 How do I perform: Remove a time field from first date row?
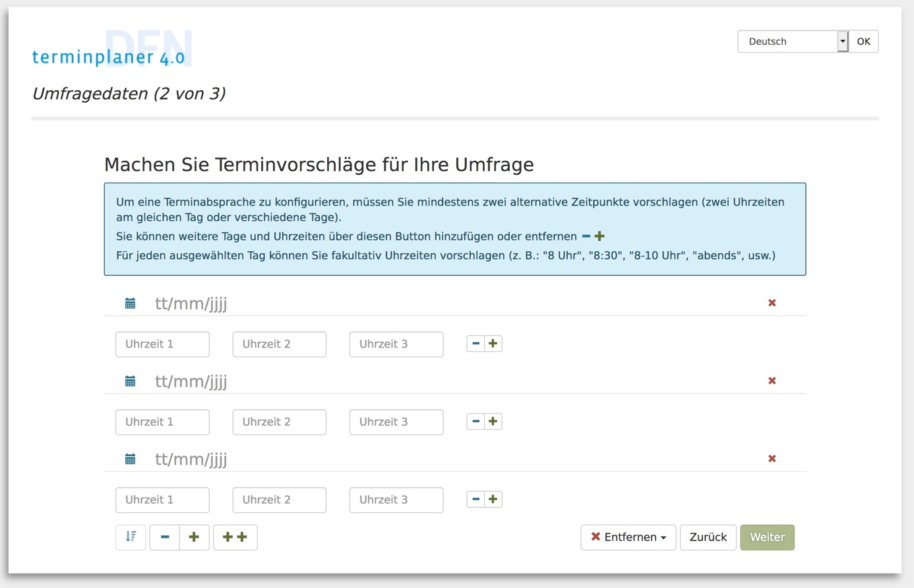tap(475, 343)
